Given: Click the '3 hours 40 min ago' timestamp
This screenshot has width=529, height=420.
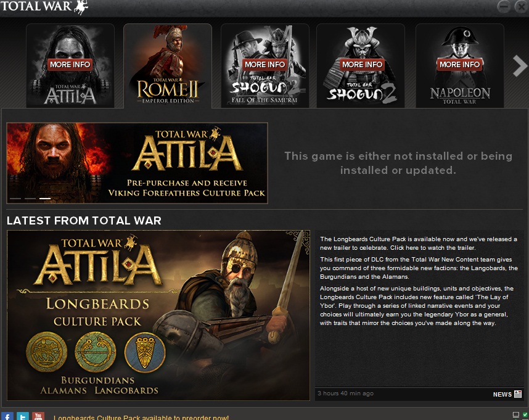Looking at the screenshot, I should 345,393.
